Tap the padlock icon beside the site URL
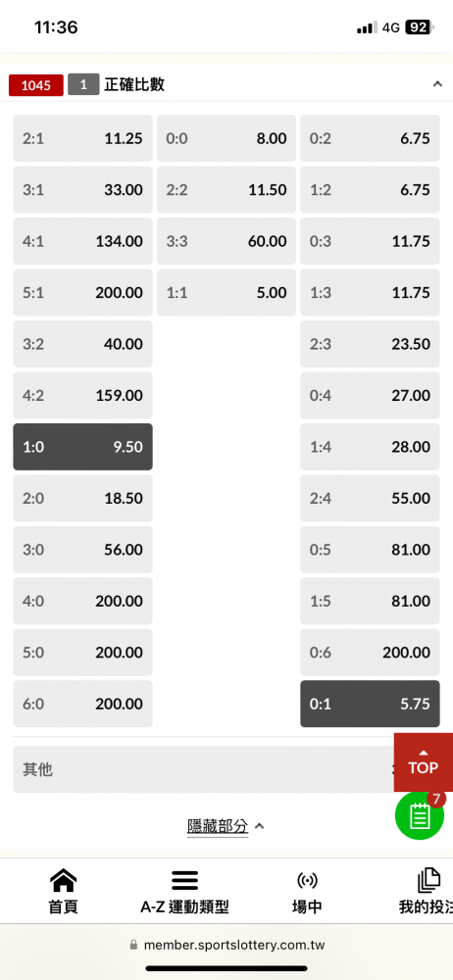 pyautogui.click(x=132, y=945)
